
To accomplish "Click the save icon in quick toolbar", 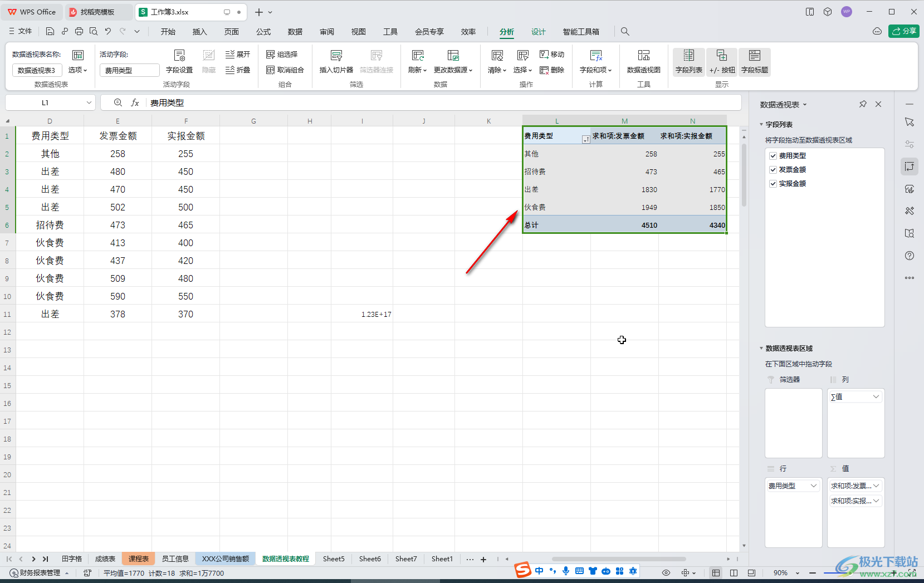I will click(50, 31).
